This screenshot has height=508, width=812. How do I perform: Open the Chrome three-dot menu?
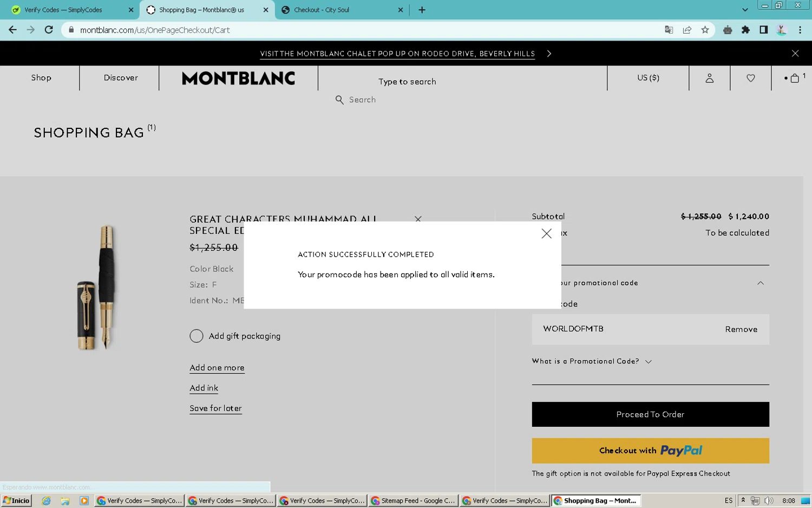pyautogui.click(x=800, y=30)
